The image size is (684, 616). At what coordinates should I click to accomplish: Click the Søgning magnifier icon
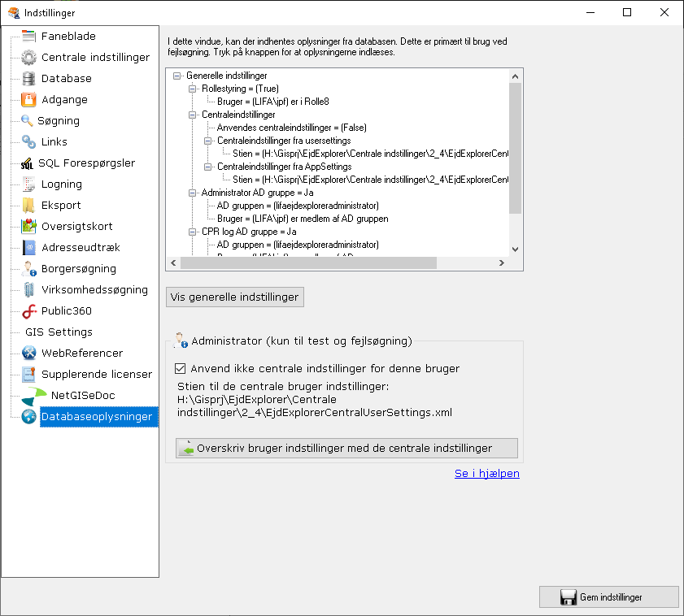point(27,120)
